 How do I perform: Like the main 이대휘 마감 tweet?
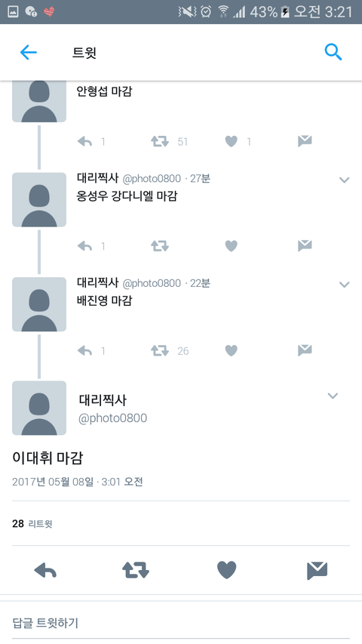coord(226,570)
